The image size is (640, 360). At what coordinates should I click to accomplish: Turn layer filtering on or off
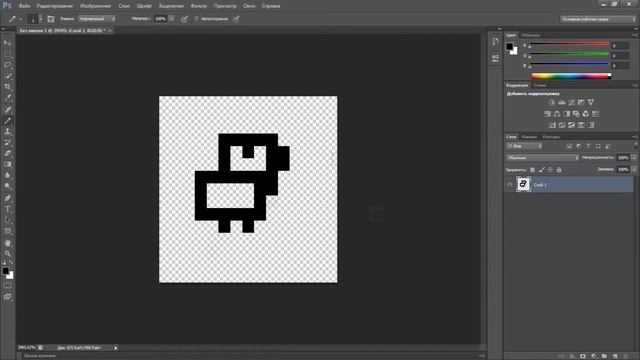[x=636, y=146]
